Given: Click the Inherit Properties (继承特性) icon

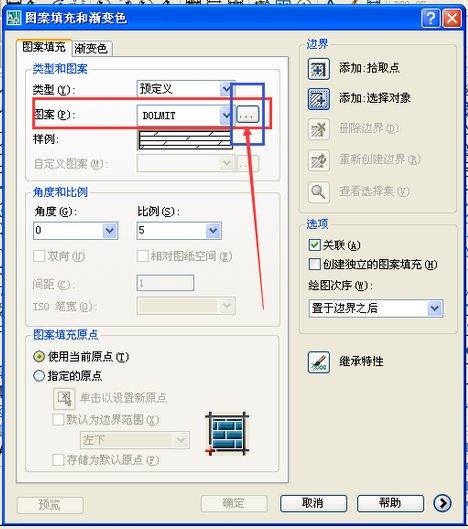Looking at the screenshot, I should (x=319, y=362).
